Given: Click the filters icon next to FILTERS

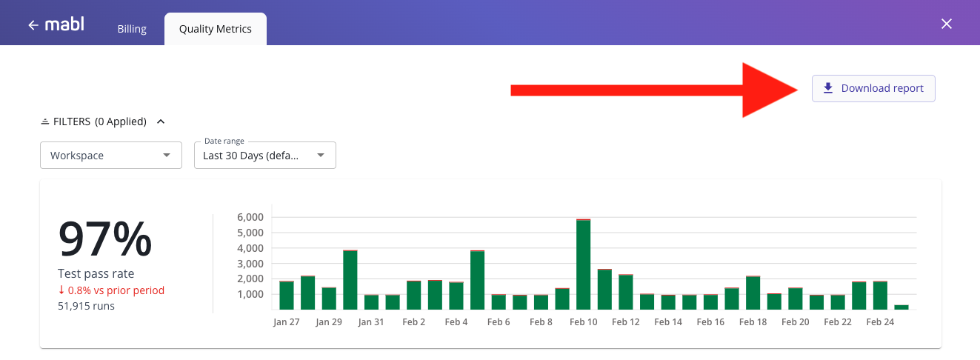Looking at the screenshot, I should pyautogui.click(x=45, y=121).
